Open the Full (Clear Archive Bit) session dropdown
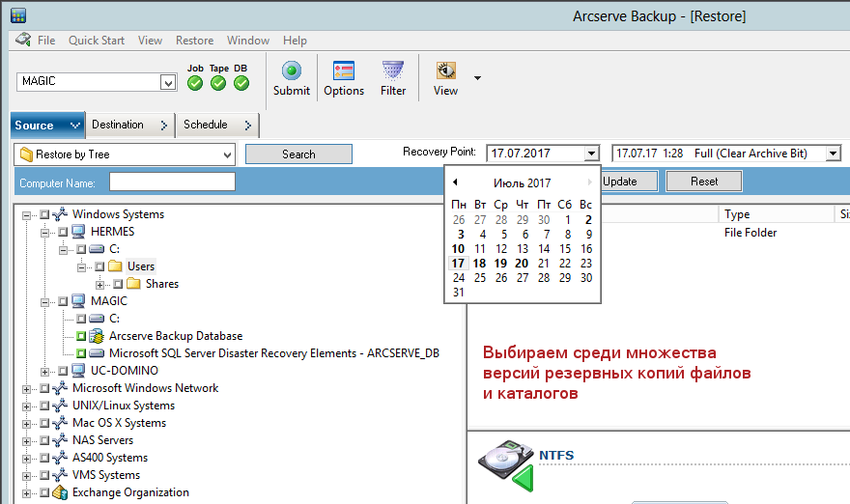The image size is (850, 504). tap(834, 154)
